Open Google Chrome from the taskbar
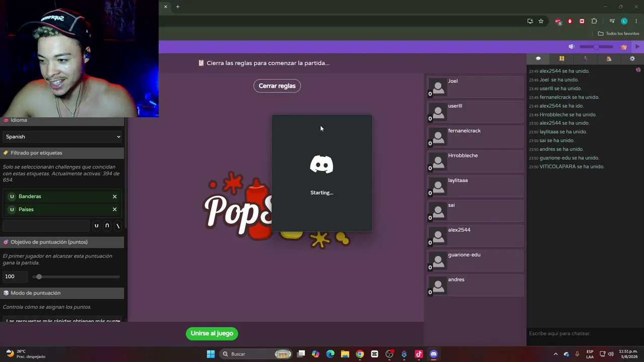The height and width of the screenshot is (362, 644). pos(360,354)
